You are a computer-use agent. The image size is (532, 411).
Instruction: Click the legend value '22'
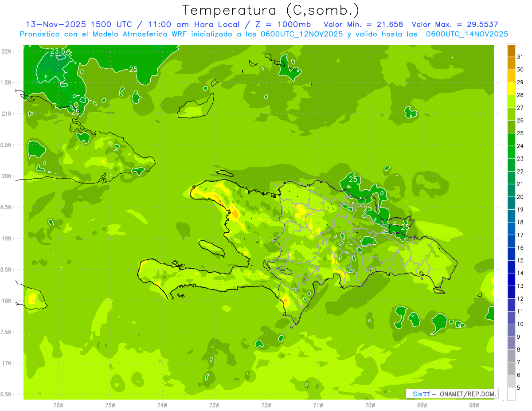(520, 171)
